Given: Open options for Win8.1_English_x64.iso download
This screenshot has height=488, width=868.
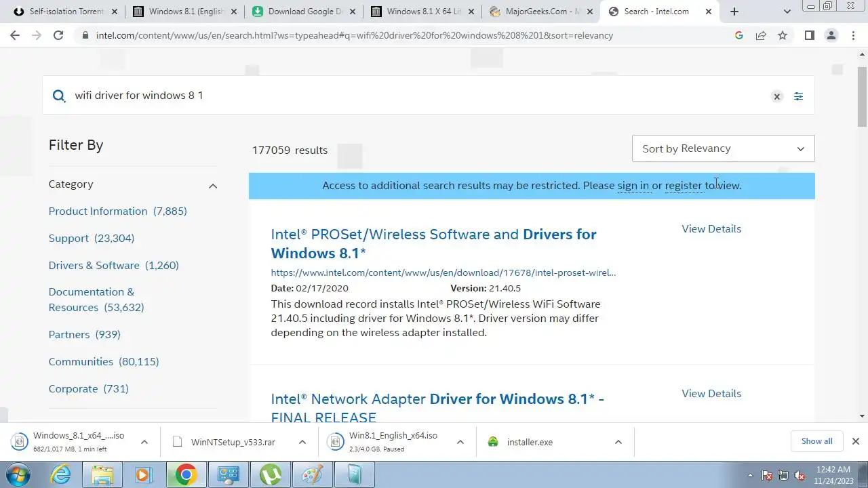Looking at the screenshot, I should (460, 442).
